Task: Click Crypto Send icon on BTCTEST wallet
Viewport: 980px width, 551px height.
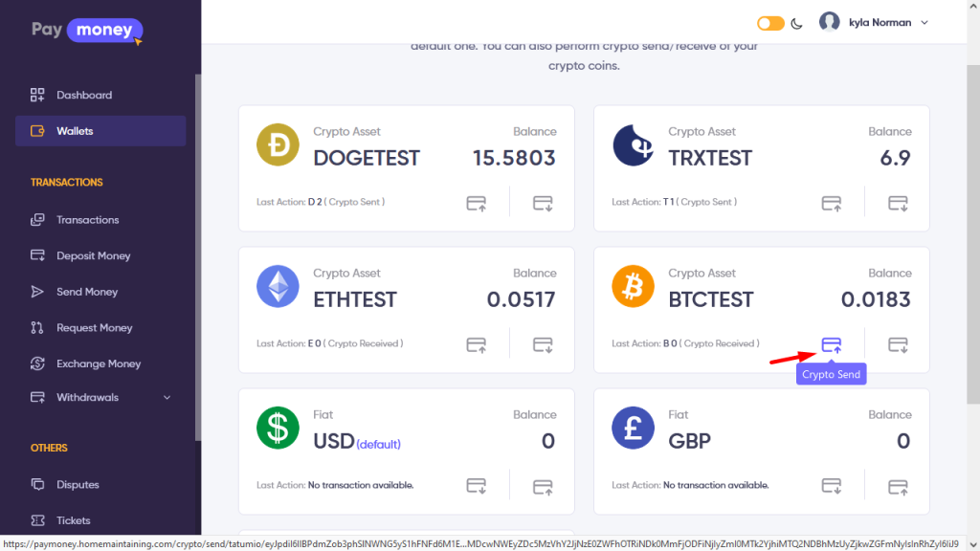Action: pyautogui.click(x=832, y=344)
